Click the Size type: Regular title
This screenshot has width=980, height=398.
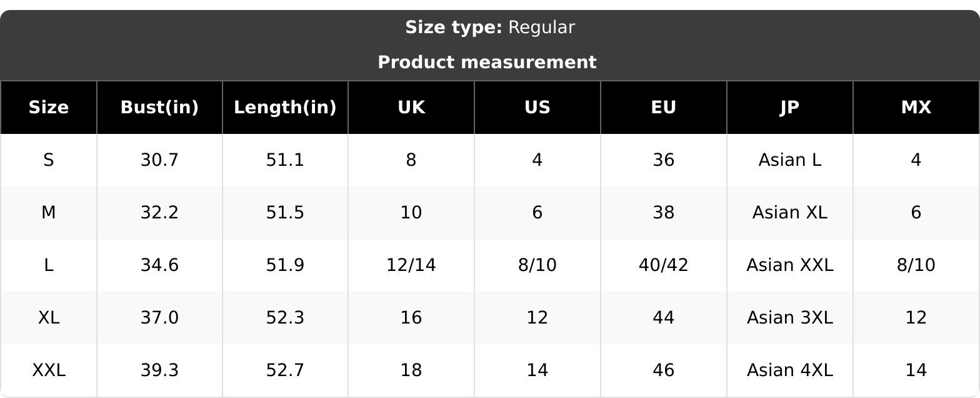(490, 28)
